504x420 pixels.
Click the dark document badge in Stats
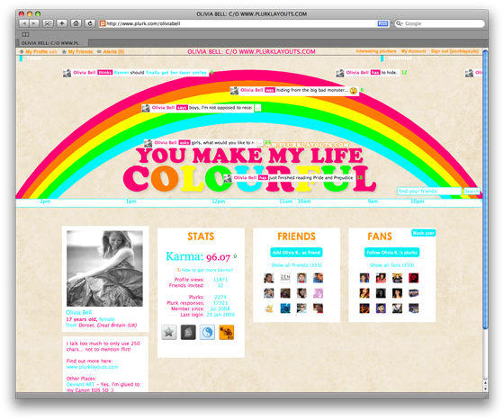click(x=188, y=332)
